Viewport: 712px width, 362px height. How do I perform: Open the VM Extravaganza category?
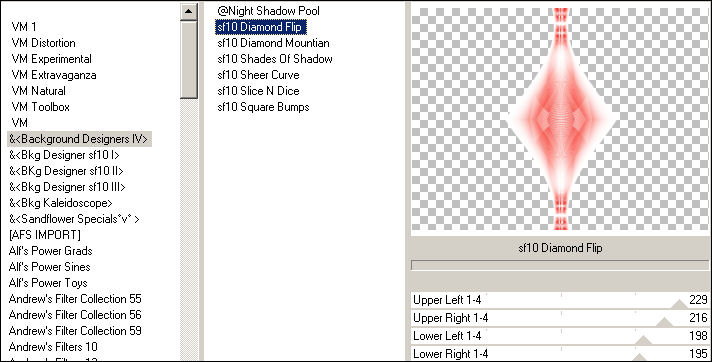pyautogui.click(x=54, y=75)
